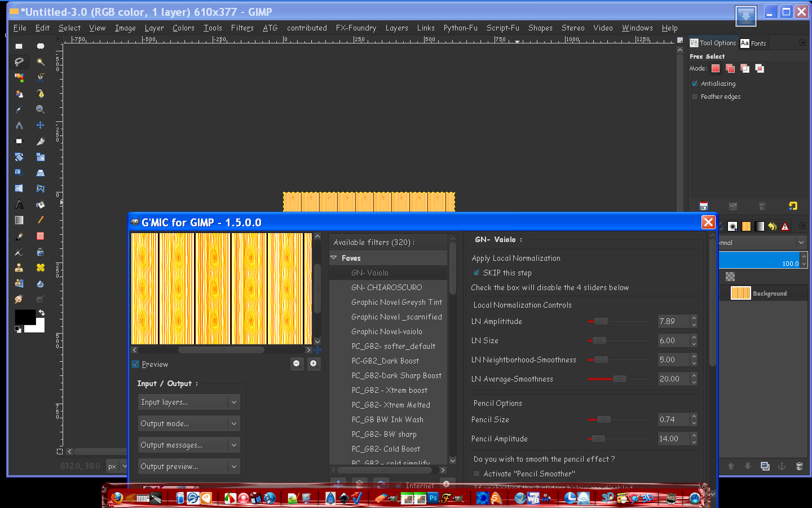Select the GN- CHIAROSCURO filter
This screenshot has width=812, height=508.
click(387, 287)
